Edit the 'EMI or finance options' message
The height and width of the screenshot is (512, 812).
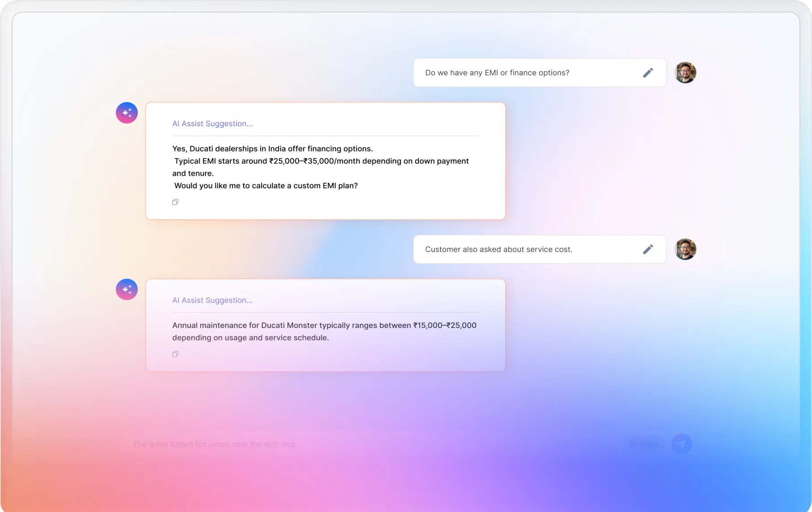tap(648, 73)
